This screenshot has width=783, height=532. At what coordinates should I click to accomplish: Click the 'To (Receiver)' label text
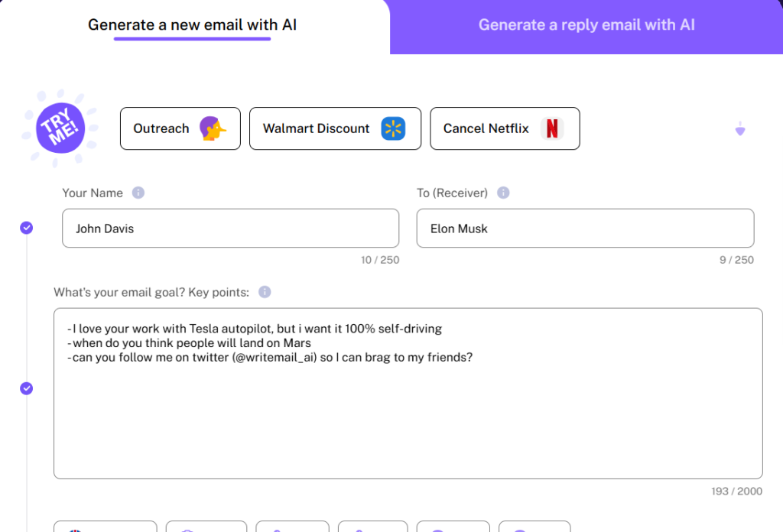453,193
